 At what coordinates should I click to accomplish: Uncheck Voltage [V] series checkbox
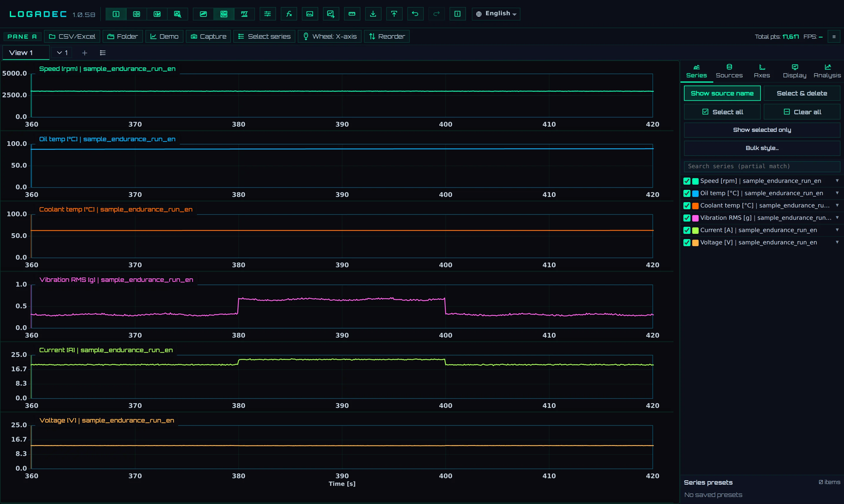687,243
